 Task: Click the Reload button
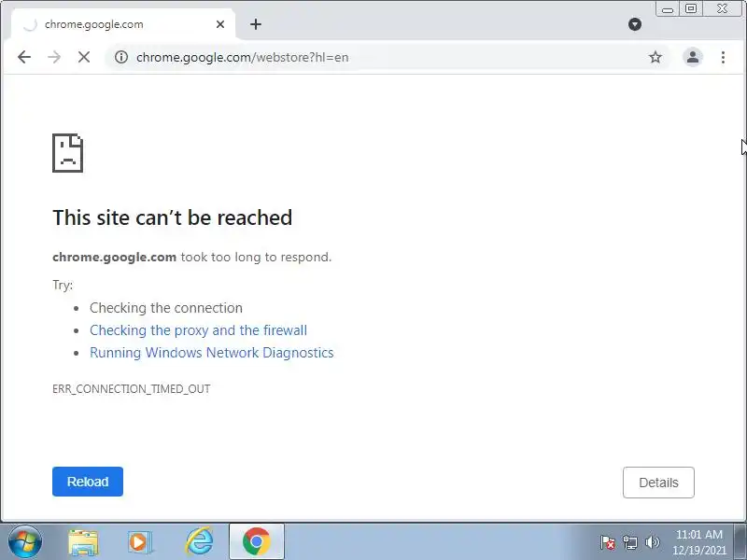pos(88,482)
